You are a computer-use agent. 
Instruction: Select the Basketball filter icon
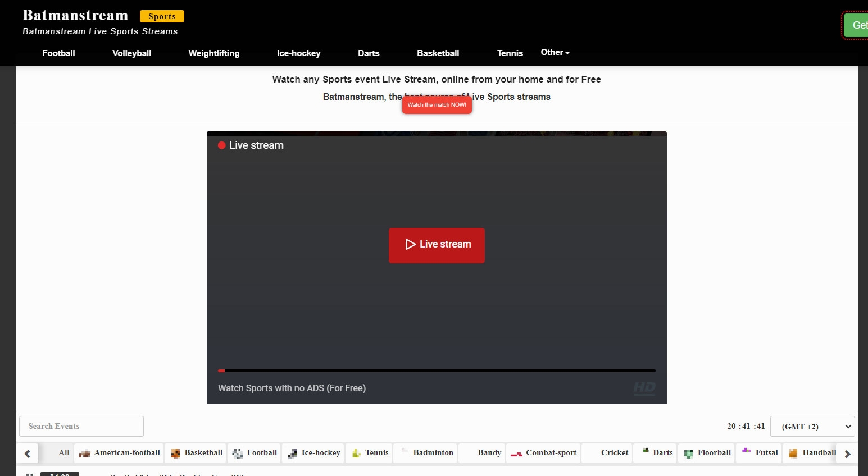pos(175,453)
